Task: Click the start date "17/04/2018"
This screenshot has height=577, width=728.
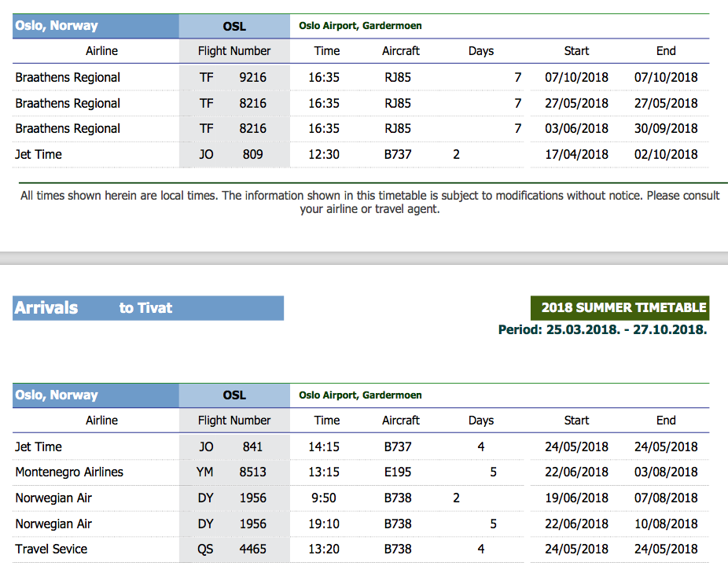Action: (x=576, y=154)
